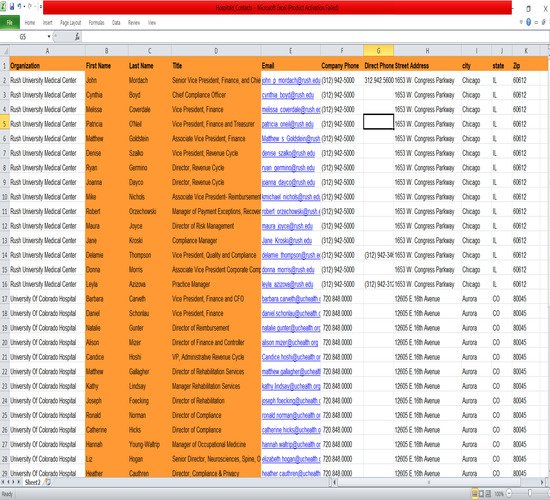
Task: Click the Redo arrow icon
Action: [30, 6]
